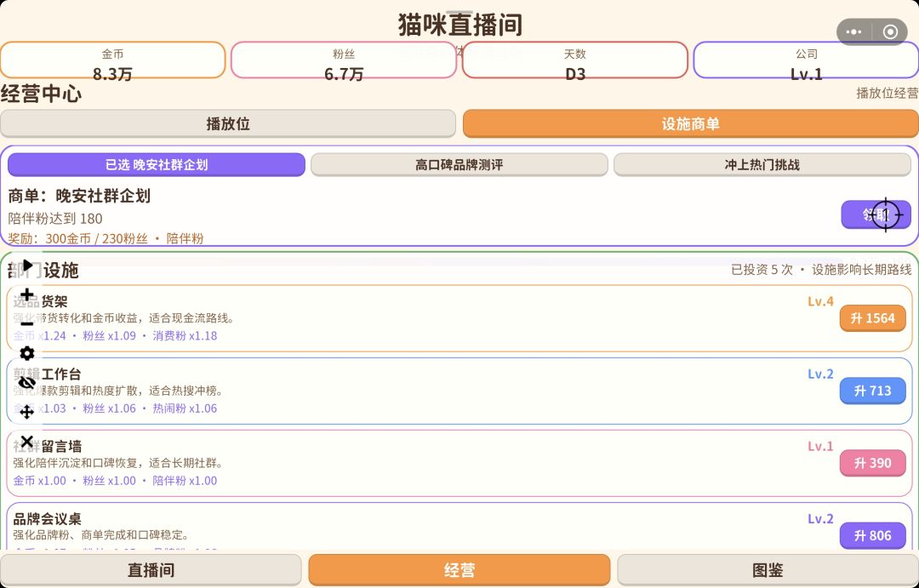Select the 设施商单 tab
The width and height of the screenshot is (919, 588).
[x=690, y=123]
